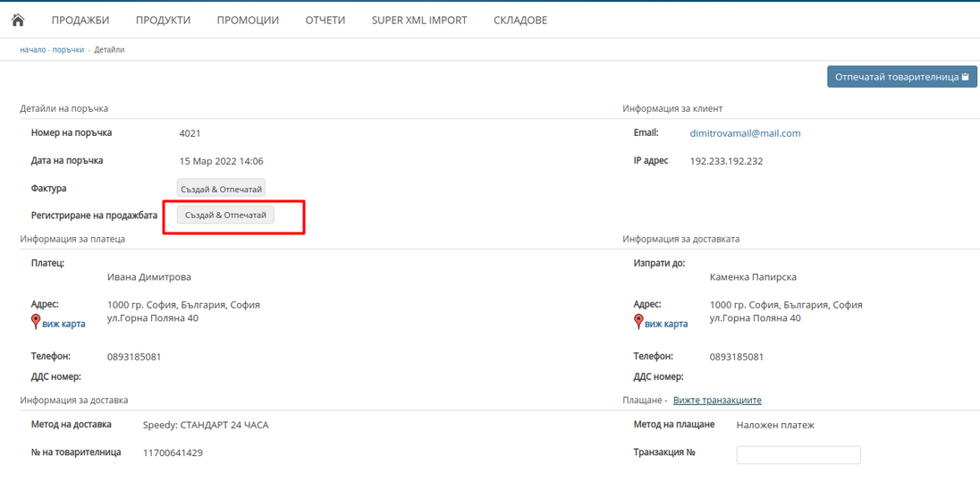Open the ПРОДУКТИ menu
Screen dimensions: 980x482
pyautogui.click(x=163, y=20)
